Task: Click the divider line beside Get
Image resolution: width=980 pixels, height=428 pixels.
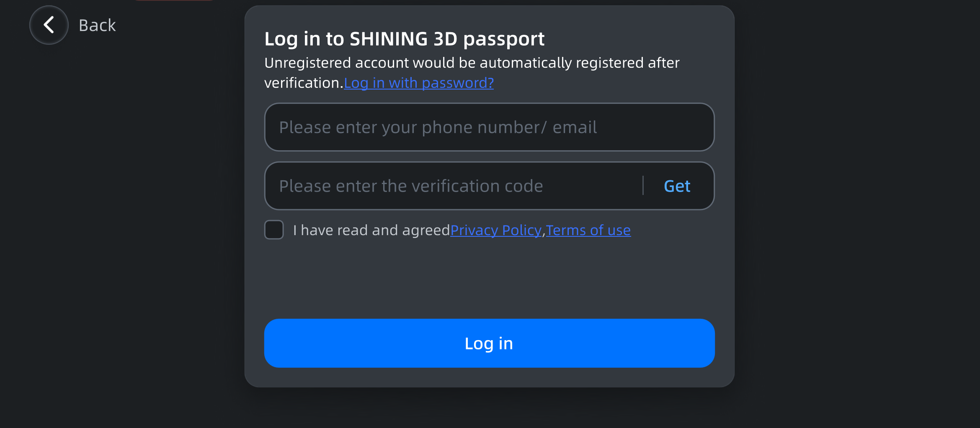Action: (643, 185)
